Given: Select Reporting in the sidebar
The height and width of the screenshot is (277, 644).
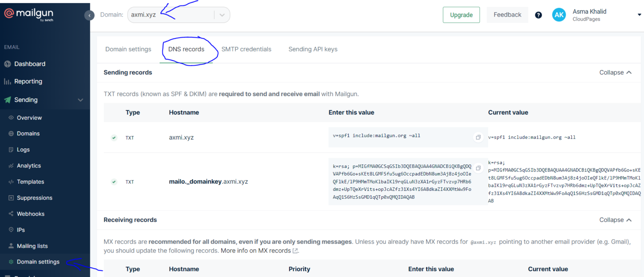Looking at the screenshot, I should click(x=29, y=81).
